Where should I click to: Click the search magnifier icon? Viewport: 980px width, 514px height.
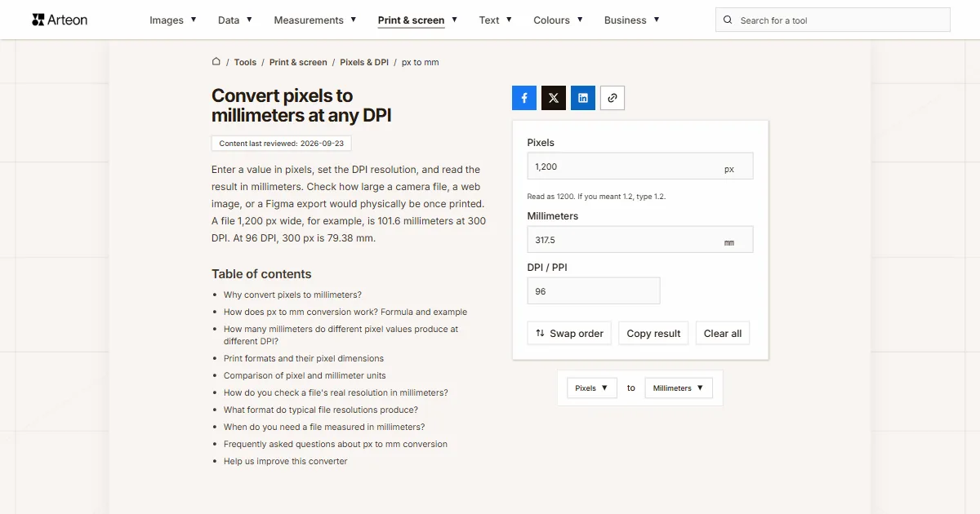coord(728,20)
